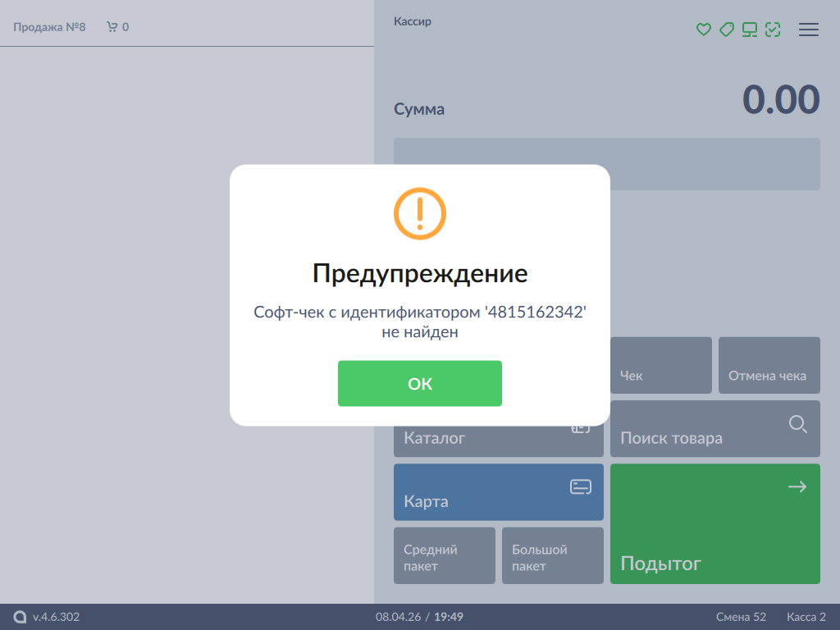The width and height of the screenshot is (840, 630).
Task: Select the Продажа №8 header label
Action: pos(49,27)
